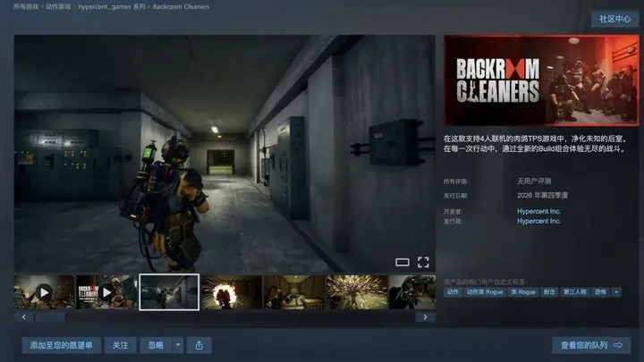Add more tags with the plus button
Viewport: 644px width, 362px height.
coord(616,292)
